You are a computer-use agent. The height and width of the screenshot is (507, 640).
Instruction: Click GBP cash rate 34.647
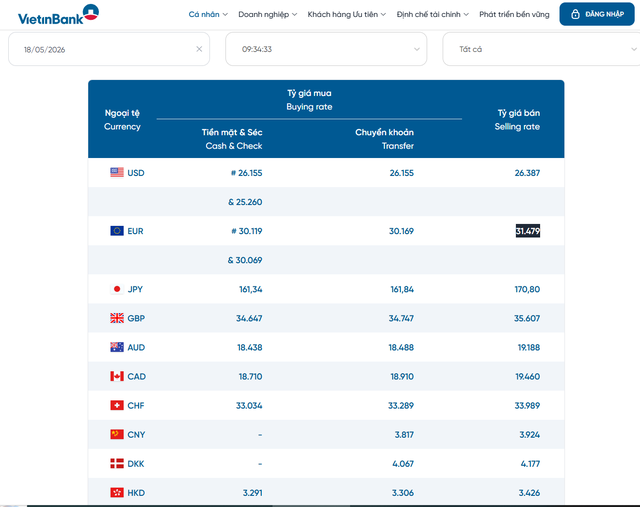click(x=249, y=318)
